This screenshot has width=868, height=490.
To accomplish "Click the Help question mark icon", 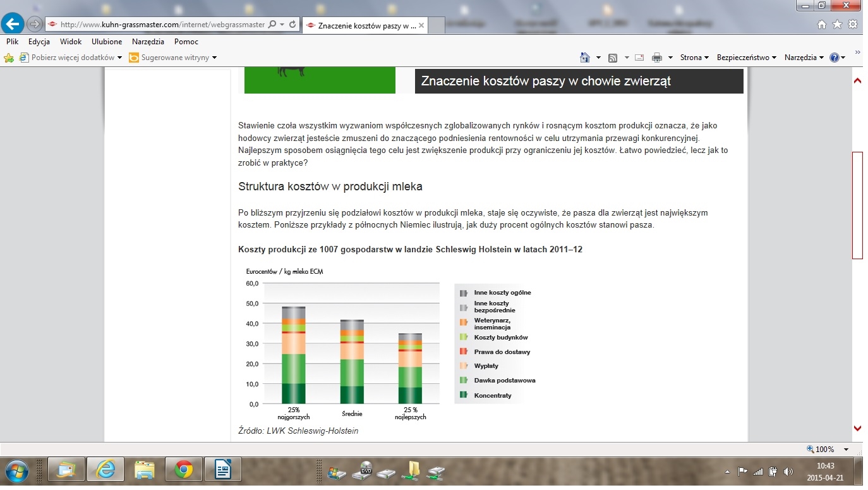I will pos(835,58).
